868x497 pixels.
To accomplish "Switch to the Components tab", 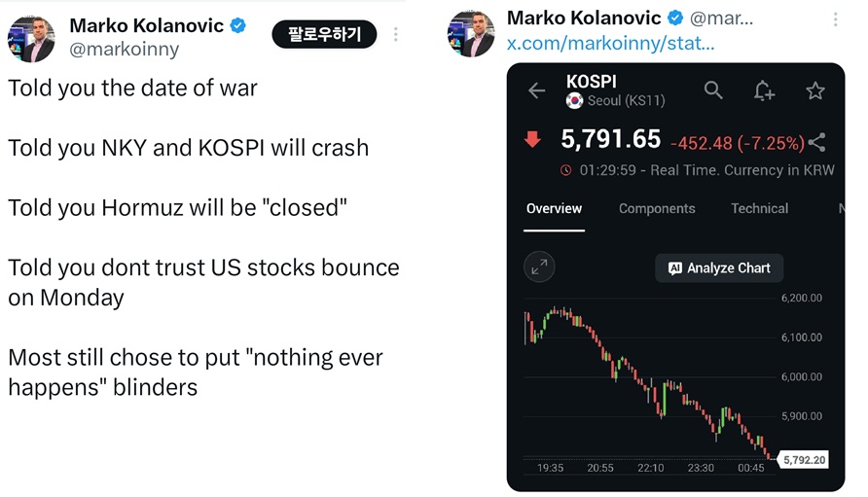I will point(657,208).
